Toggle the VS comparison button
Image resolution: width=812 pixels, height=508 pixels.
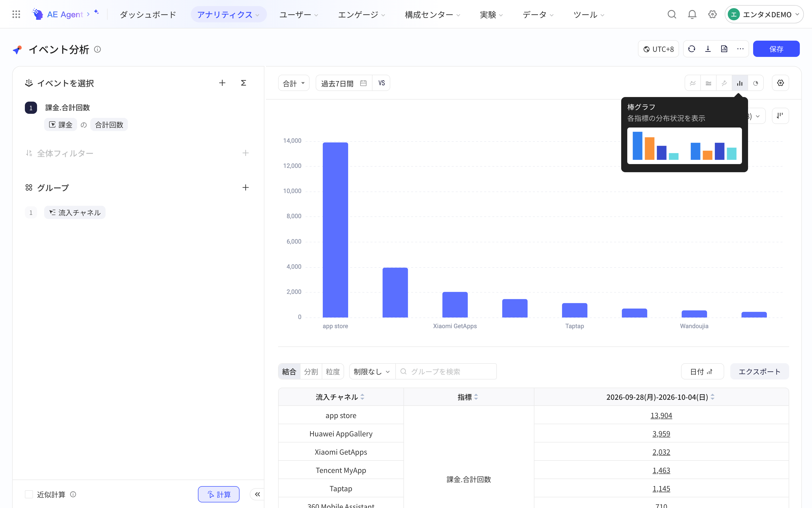(x=381, y=83)
